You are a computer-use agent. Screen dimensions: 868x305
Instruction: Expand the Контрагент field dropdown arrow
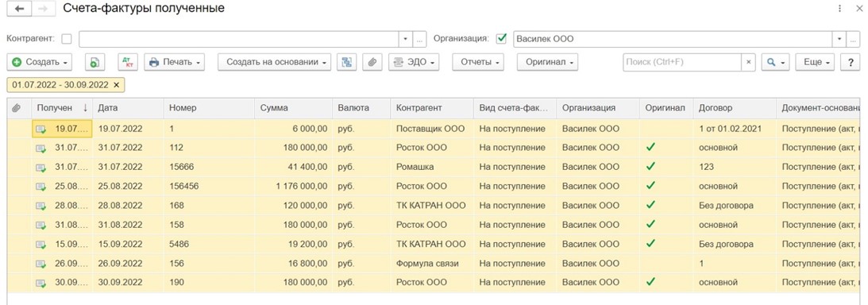click(x=405, y=39)
